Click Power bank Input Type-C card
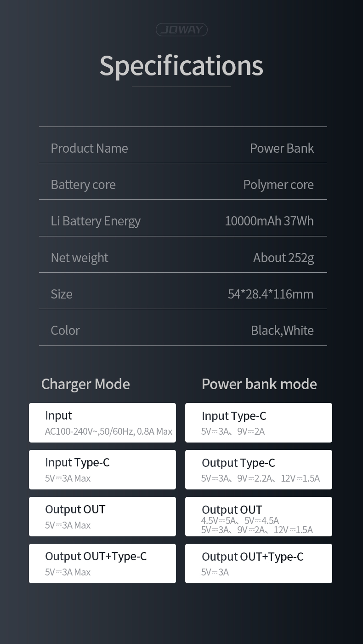Image resolution: width=363 pixels, height=644 pixels. click(259, 423)
